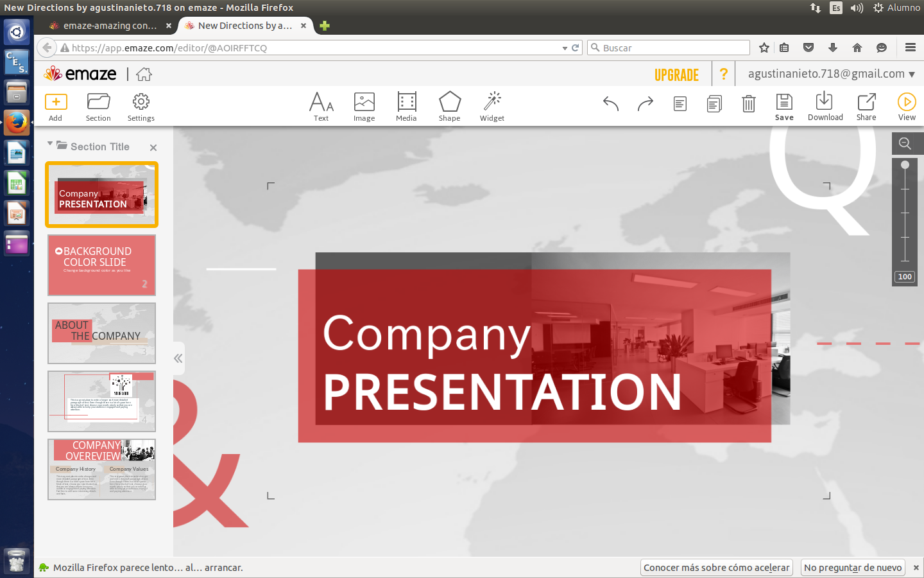Close the Section Title panel
Screen dimensions: 924x578
click(x=153, y=148)
